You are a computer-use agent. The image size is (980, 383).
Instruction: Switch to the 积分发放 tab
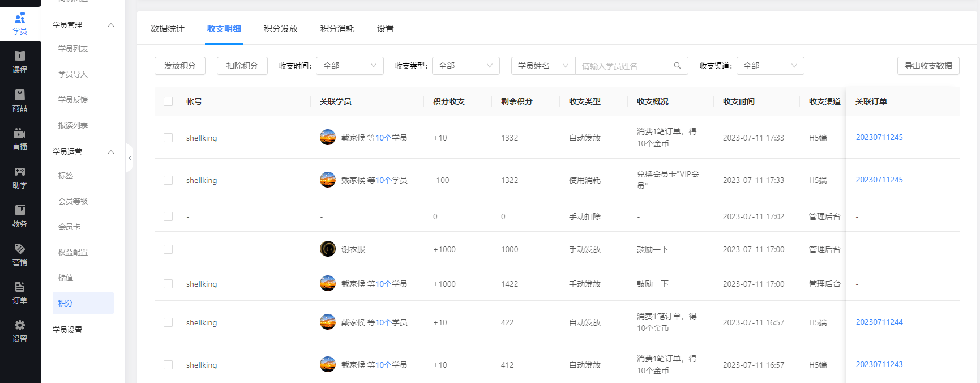pyautogui.click(x=281, y=28)
